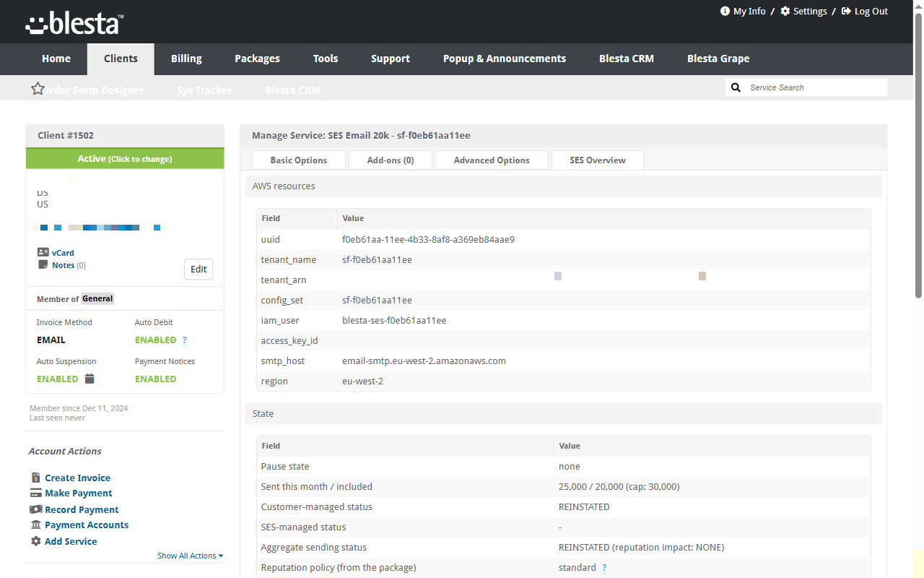Click the Log Out icon
The image size is (924, 578).
[x=846, y=11]
